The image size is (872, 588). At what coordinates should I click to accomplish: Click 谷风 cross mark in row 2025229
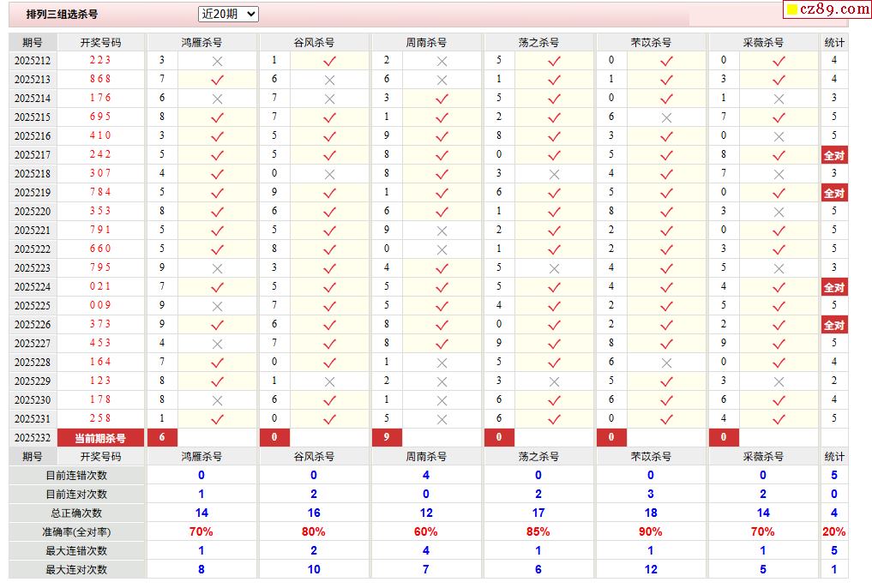point(330,381)
